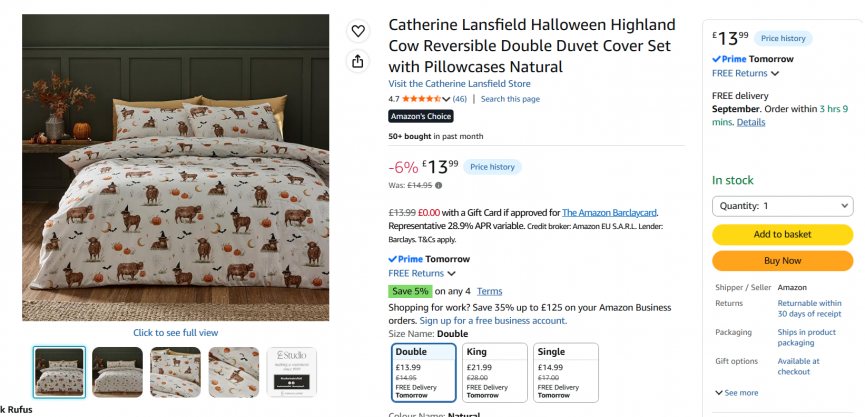Add item to wish list heart icon
Viewport: 865px width, 417px height.
pyautogui.click(x=358, y=31)
